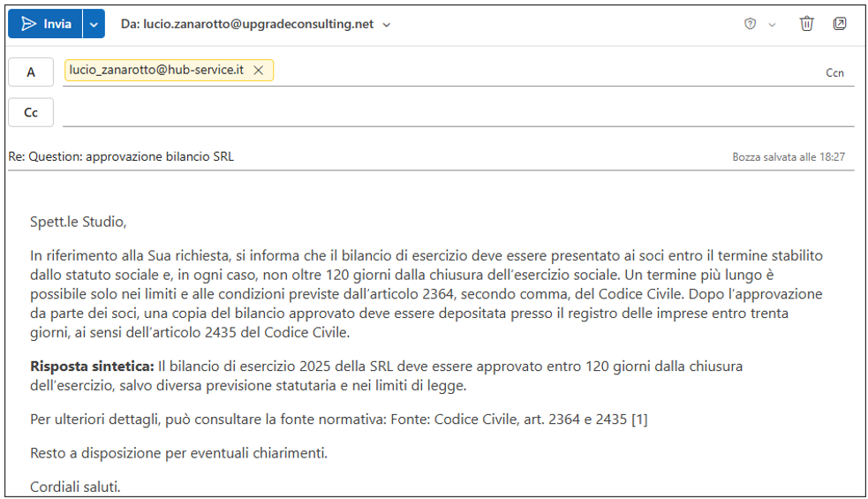Screen dimensions: 868x499
Task: Remove recipient lucio_zanarotto@hub-service.it with X
Action: (259, 71)
